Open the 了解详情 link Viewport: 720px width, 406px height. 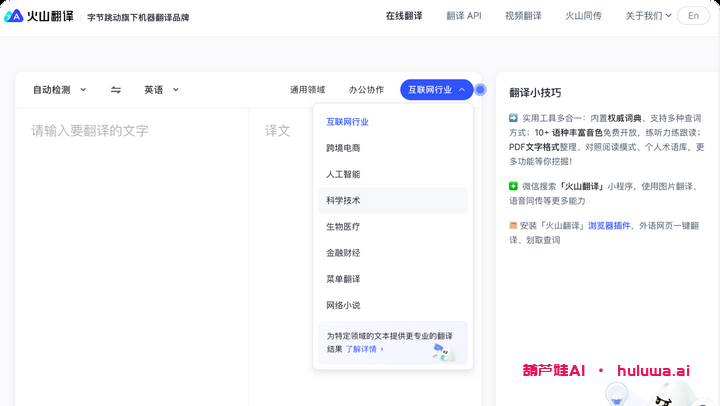click(364, 349)
